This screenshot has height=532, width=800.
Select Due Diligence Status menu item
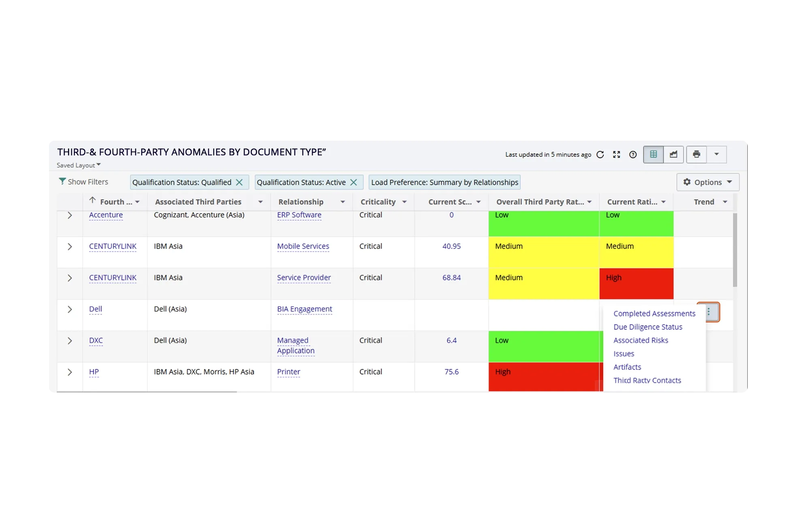(648, 327)
